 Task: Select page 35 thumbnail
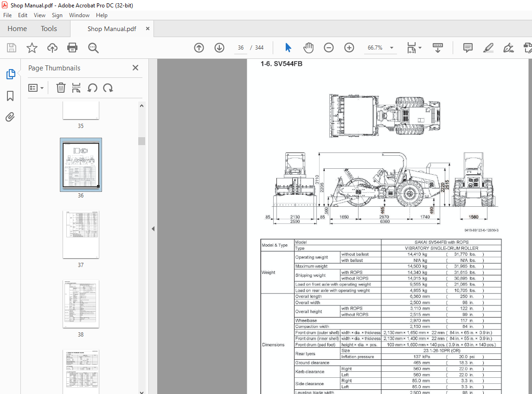pyautogui.click(x=81, y=110)
